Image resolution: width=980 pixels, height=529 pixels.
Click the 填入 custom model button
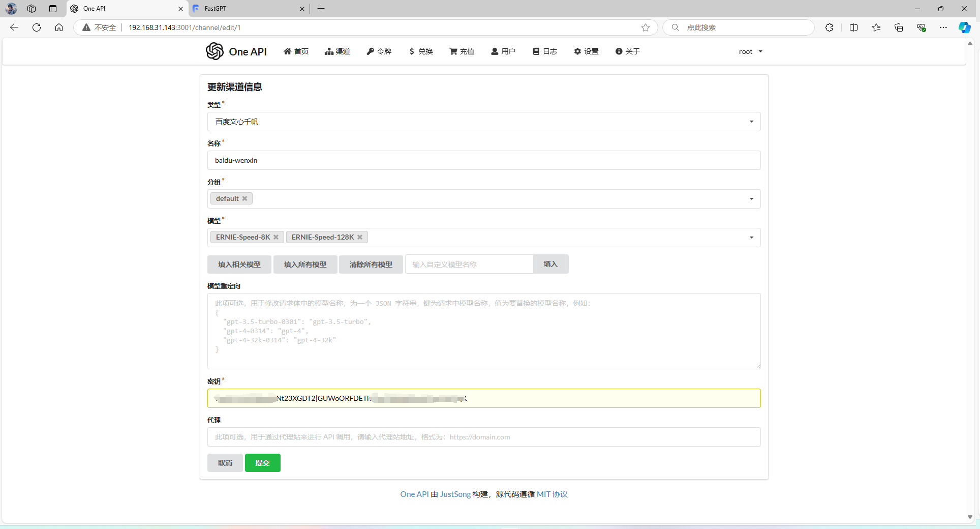point(551,264)
